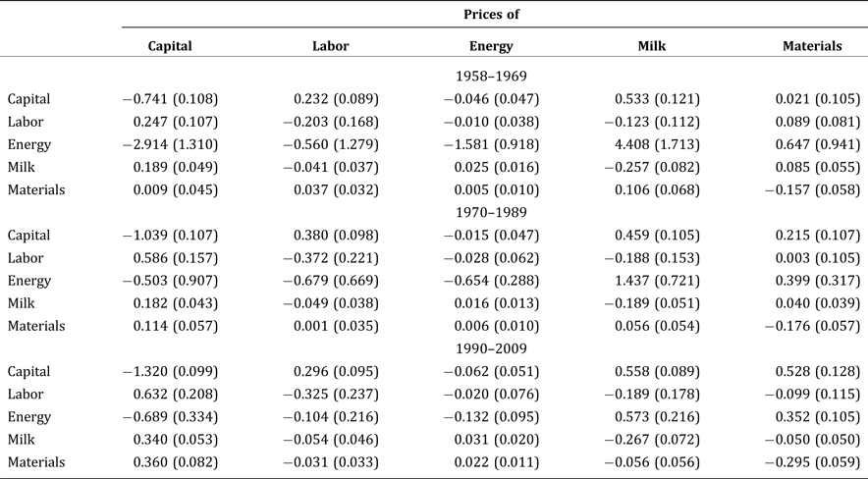Select the Milk row label under 1990–2009
The height and width of the screenshot is (479, 868).
[22, 440]
